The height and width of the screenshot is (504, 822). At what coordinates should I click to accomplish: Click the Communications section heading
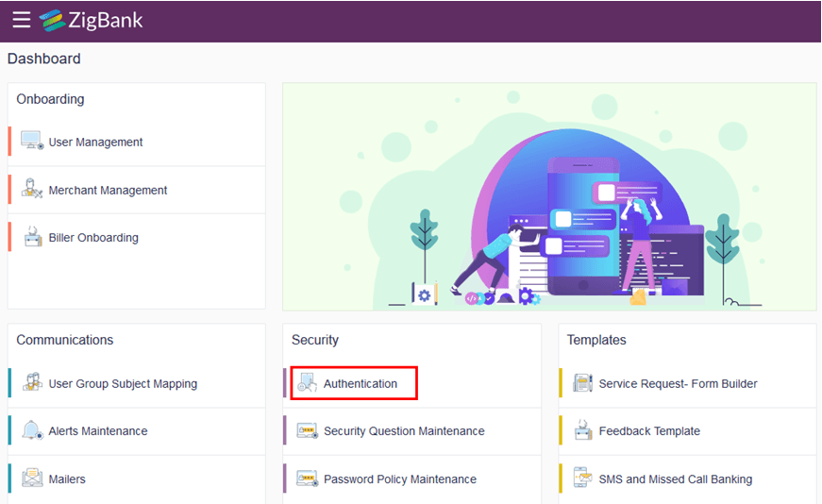tap(65, 340)
